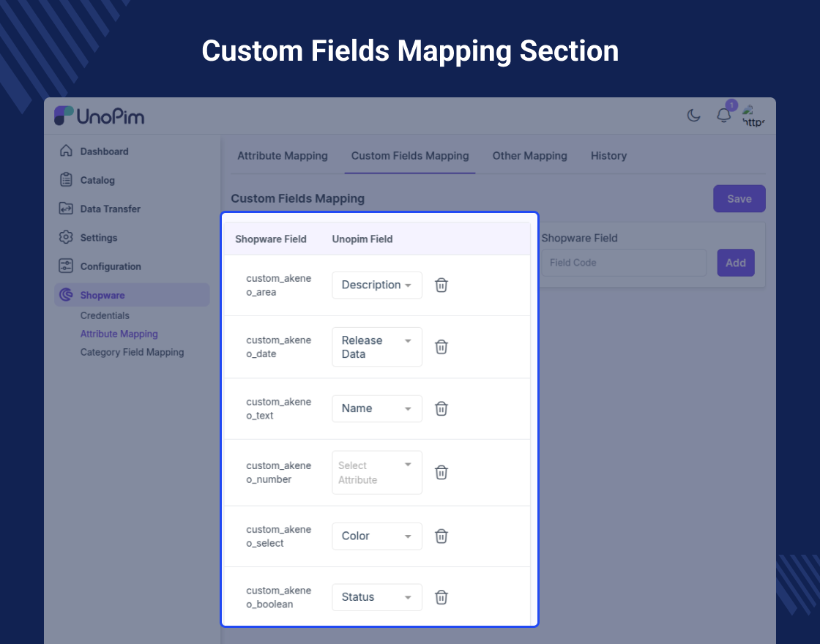Delete the custom_akeneo_area mapping row
Screen dimensions: 820x644
(x=441, y=285)
